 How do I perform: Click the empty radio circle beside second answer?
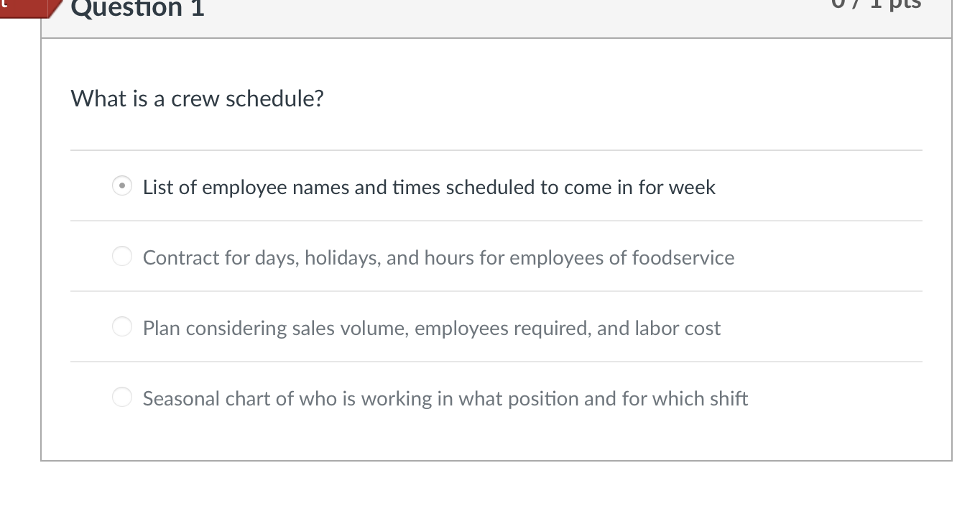coord(121,255)
